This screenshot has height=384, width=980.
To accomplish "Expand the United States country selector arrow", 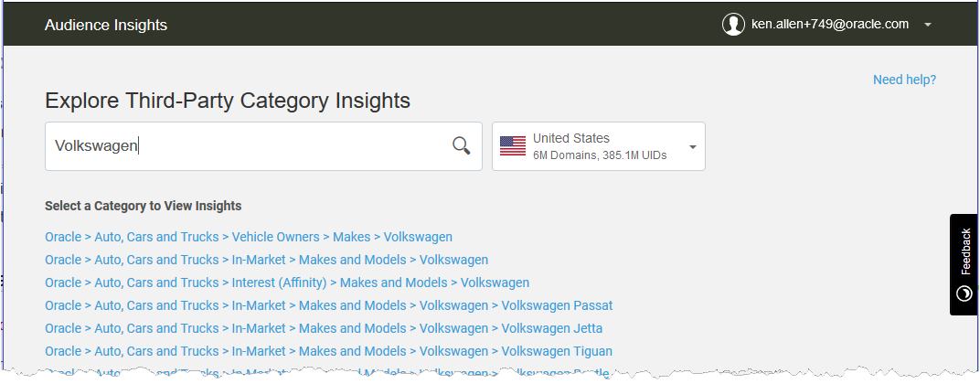I will coord(693,147).
